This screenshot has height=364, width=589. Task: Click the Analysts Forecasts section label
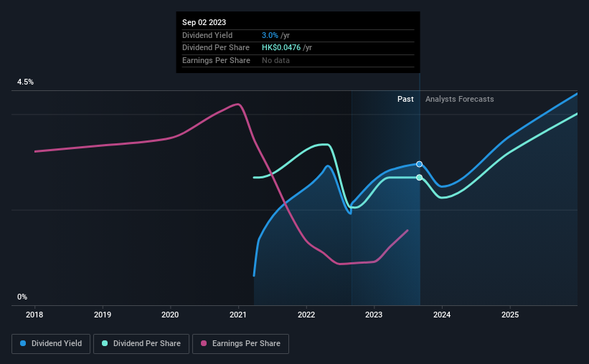click(x=459, y=99)
